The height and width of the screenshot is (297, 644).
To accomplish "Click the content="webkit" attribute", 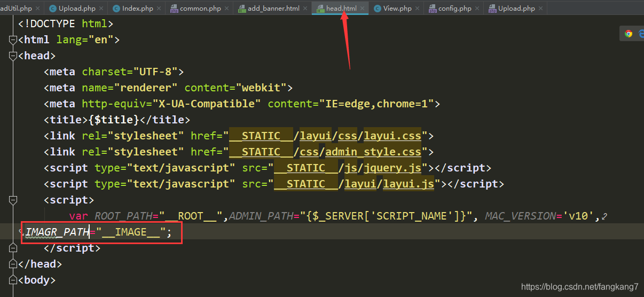I will click(235, 88).
